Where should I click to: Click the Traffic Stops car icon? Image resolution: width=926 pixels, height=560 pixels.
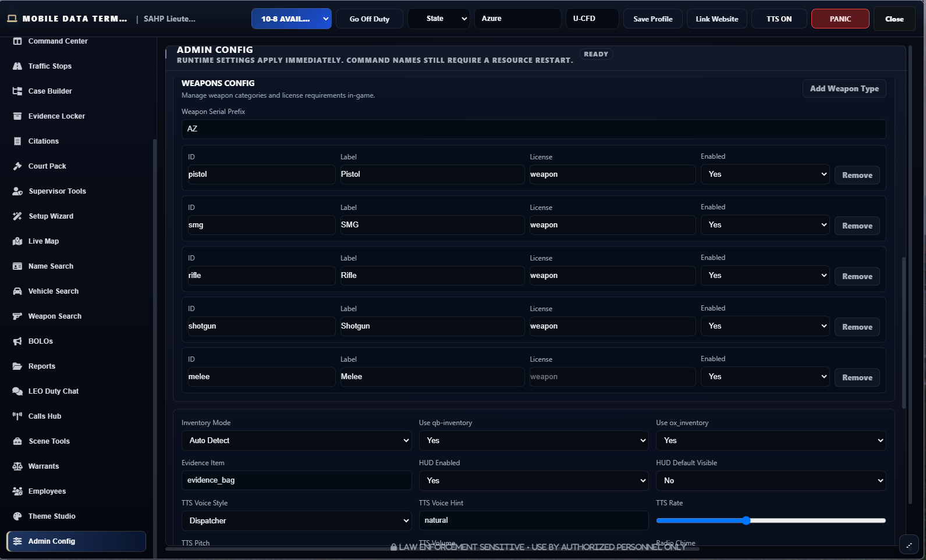click(17, 66)
